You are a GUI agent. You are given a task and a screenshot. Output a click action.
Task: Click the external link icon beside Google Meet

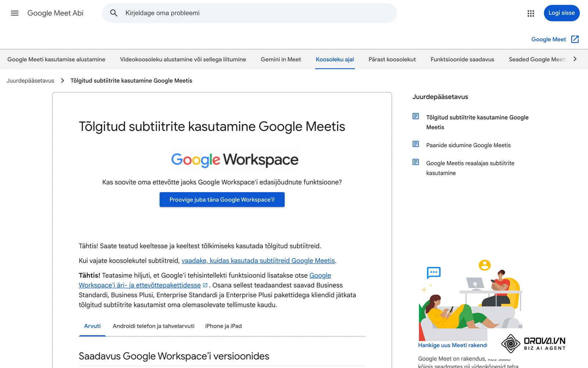tap(575, 39)
